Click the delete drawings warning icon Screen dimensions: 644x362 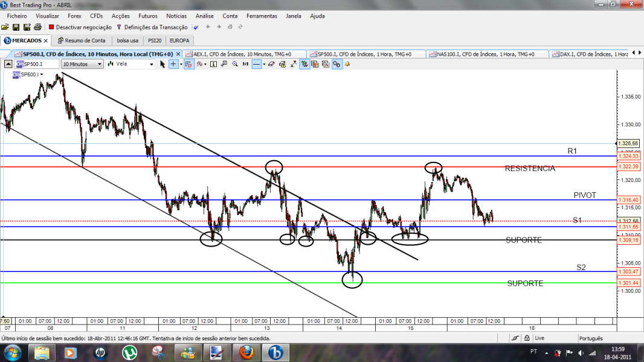point(282,64)
